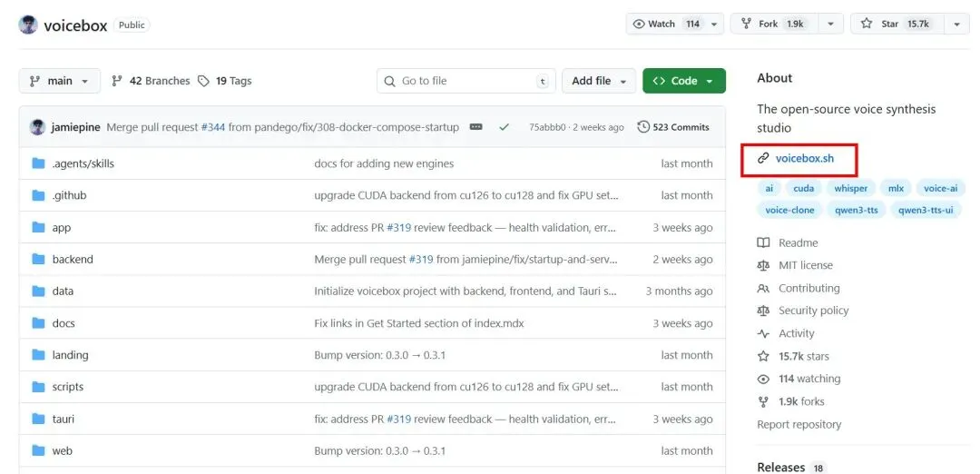Open the docs folder icon
Image resolution: width=980 pixels, height=474 pixels.
pos(39,323)
